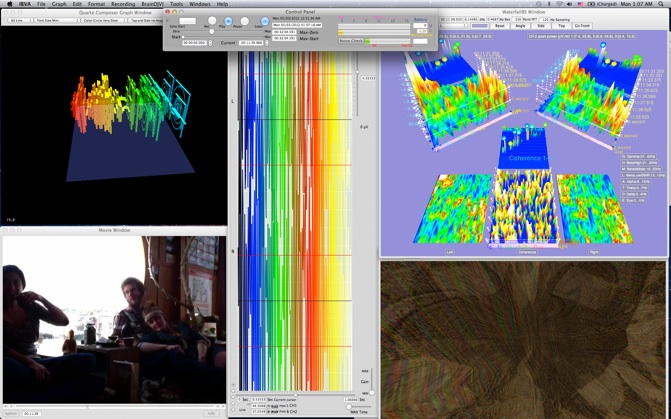Open the Color Circle Very Slow dropdown

(x=104, y=20)
